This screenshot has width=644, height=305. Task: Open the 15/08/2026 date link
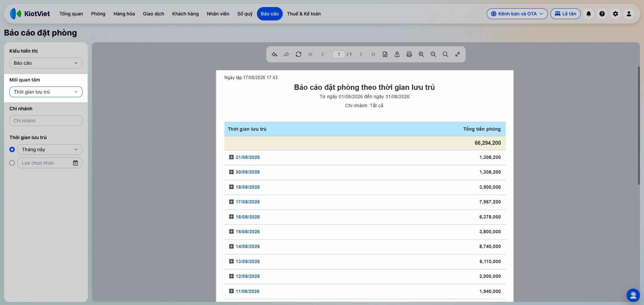point(248,232)
